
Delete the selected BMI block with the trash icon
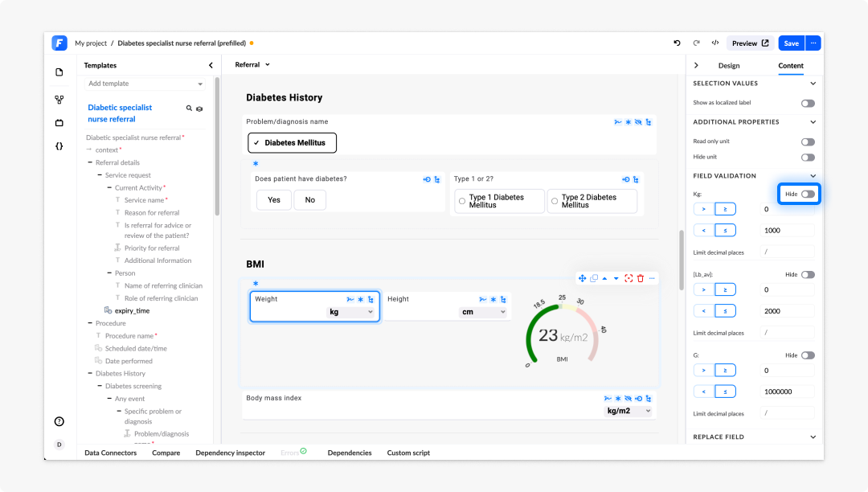point(641,278)
